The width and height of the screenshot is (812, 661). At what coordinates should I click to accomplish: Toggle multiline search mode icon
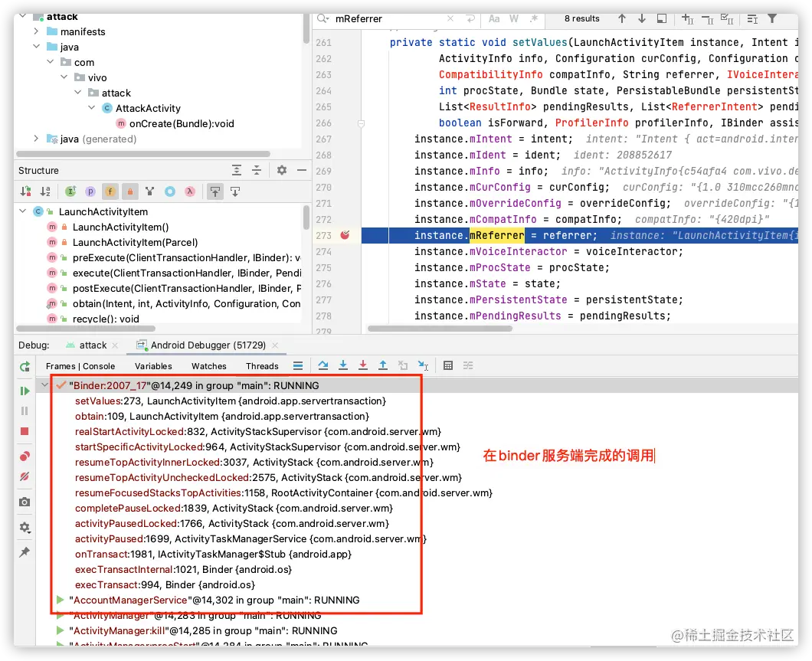coord(752,19)
